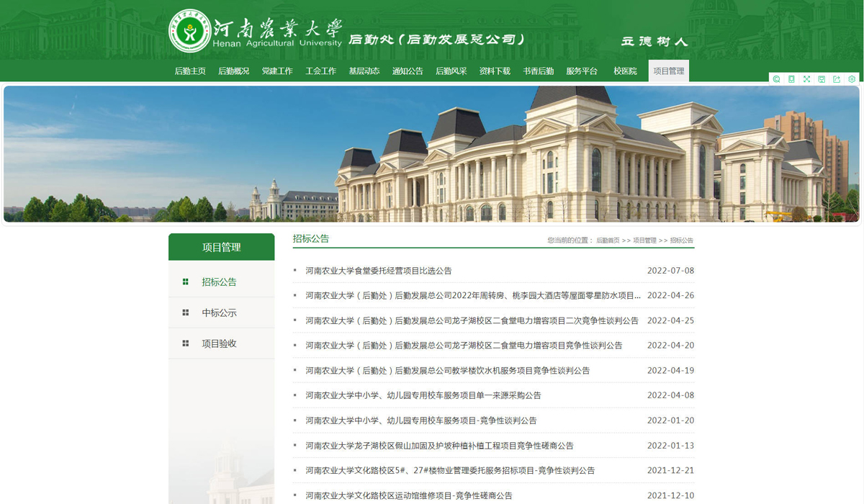This screenshot has width=864, height=504.
Task: Click the campus building banner image
Action: pyautogui.click(x=432, y=154)
